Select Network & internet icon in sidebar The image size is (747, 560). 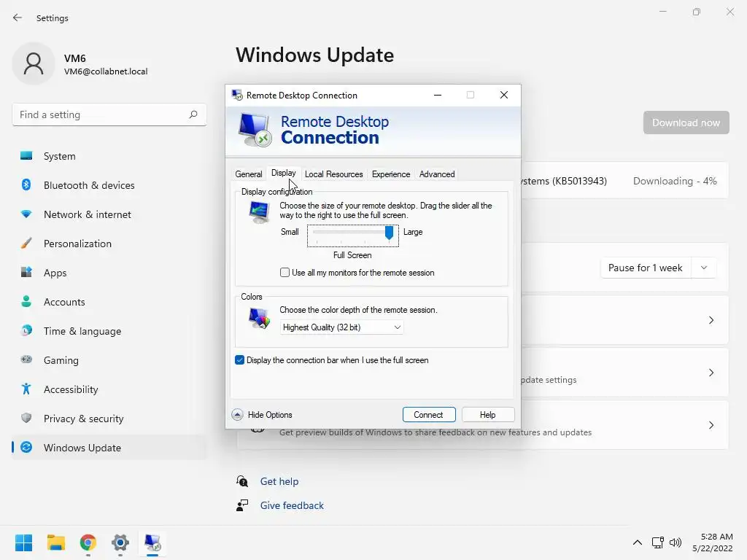coord(26,214)
